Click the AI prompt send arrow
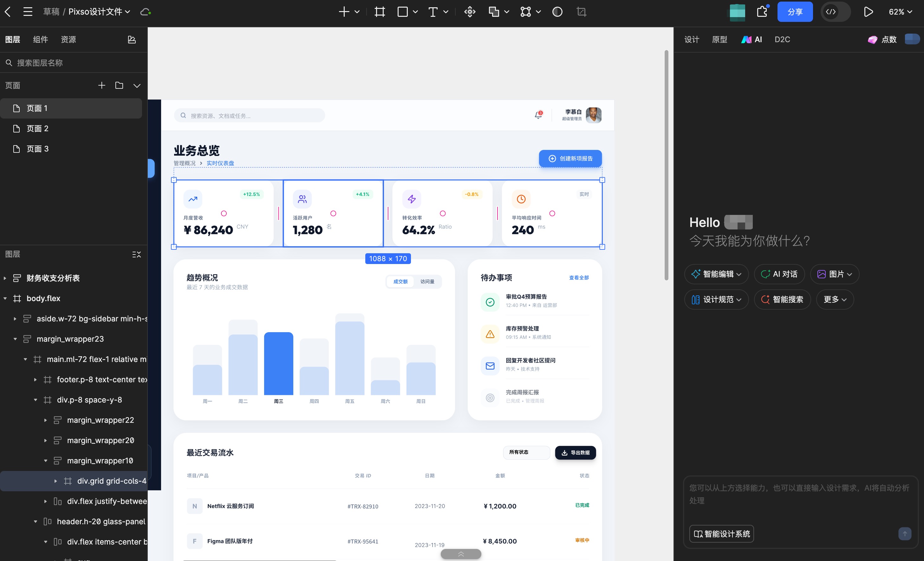 click(905, 534)
